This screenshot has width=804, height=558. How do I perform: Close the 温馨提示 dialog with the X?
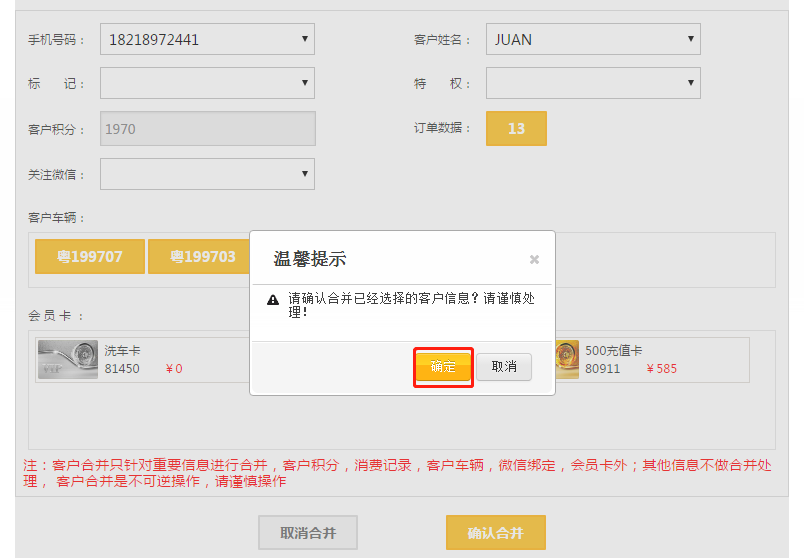pyautogui.click(x=534, y=260)
